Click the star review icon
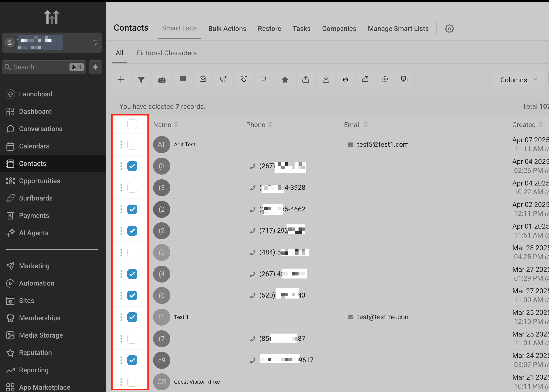This screenshot has width=549, height=392. pos(285,80)
